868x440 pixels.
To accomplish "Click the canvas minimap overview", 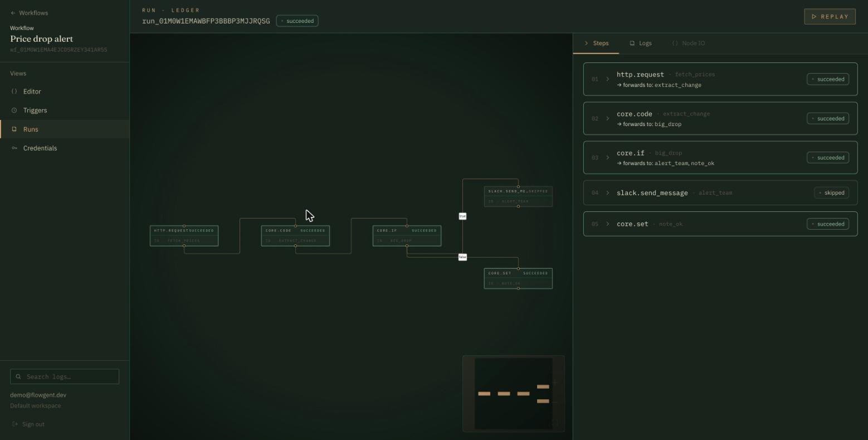I will (514, 394).
